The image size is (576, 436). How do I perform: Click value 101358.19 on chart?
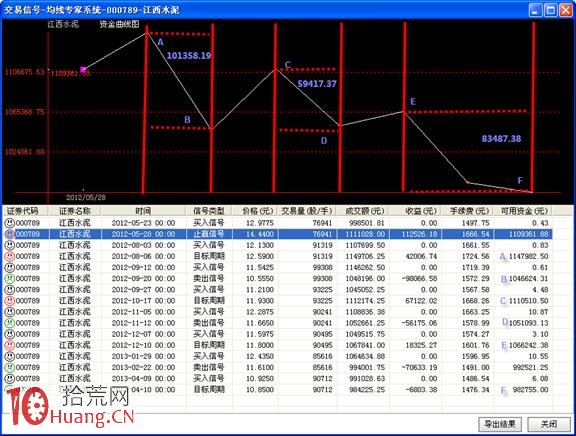coord(189,56)
